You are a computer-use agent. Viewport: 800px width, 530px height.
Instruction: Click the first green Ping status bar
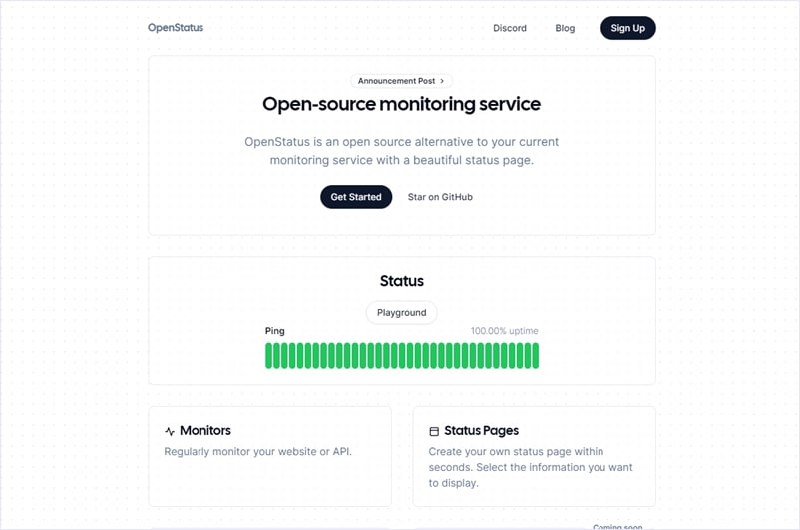(x=268, y=356)
